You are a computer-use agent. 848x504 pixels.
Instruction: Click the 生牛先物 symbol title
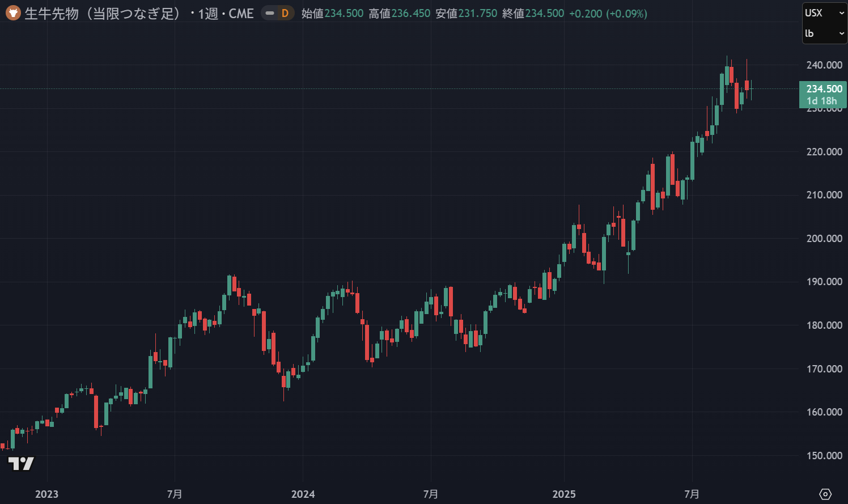102,13
